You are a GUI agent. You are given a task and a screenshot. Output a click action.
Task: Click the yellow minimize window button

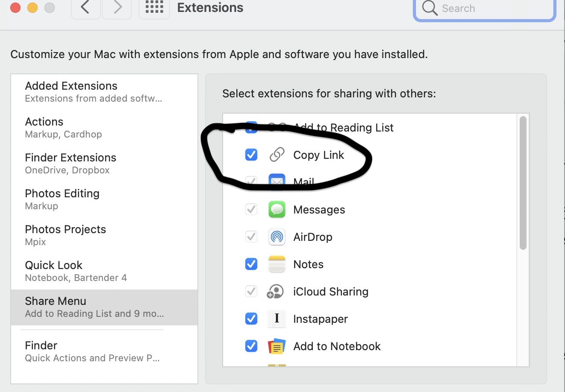32,8
